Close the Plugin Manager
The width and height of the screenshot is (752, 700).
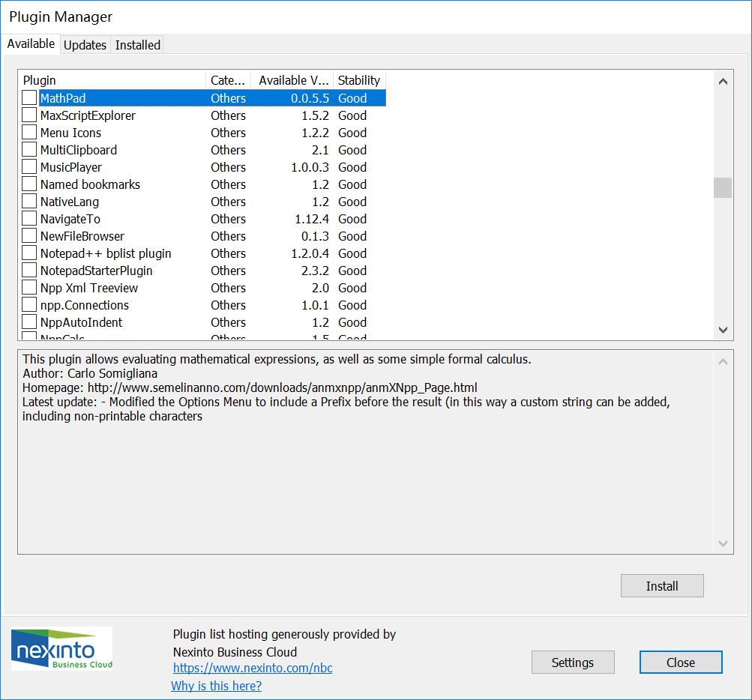pyautogui.click(x=680, y=662)
